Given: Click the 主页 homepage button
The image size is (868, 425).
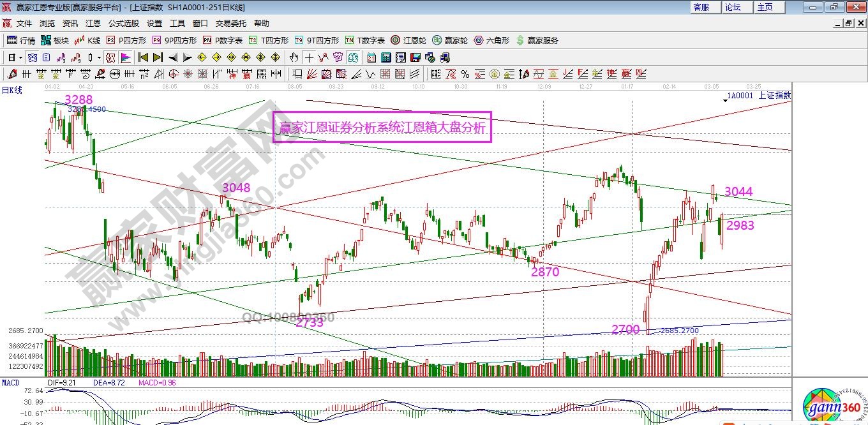Looking at the screenshot, I should pos(765,7).
